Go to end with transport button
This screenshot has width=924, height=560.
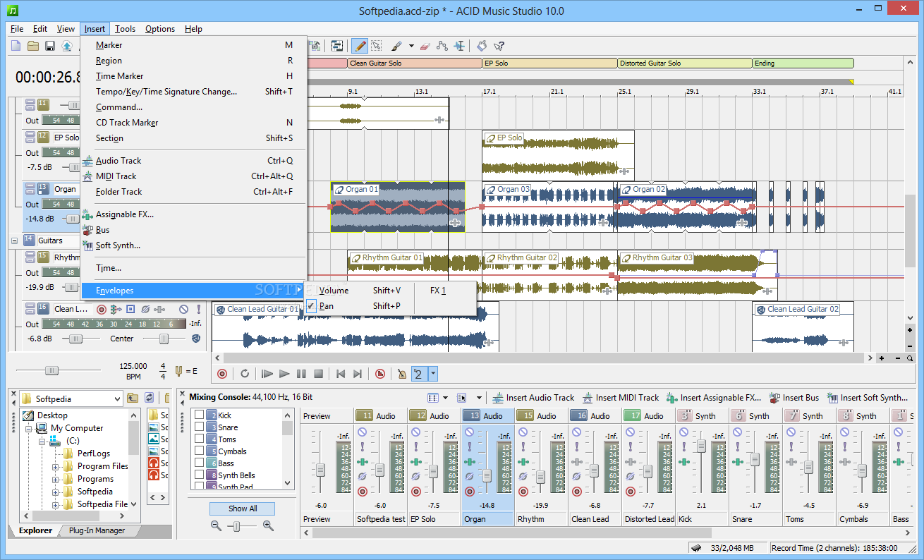tap(358, 374)
